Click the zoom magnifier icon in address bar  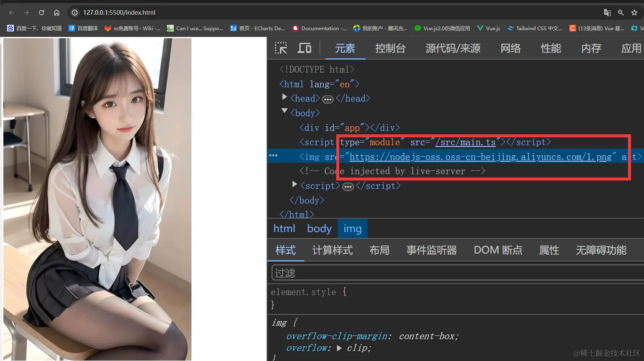pyautogui.click(x=621, y=13)
